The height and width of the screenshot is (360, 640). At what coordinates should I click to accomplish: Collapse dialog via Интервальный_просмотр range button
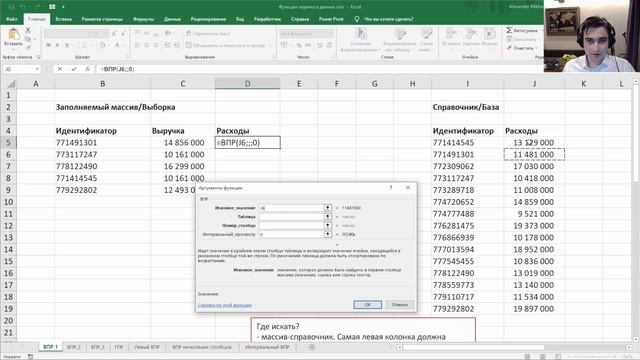pyautogui.click(x=327, y=234)
